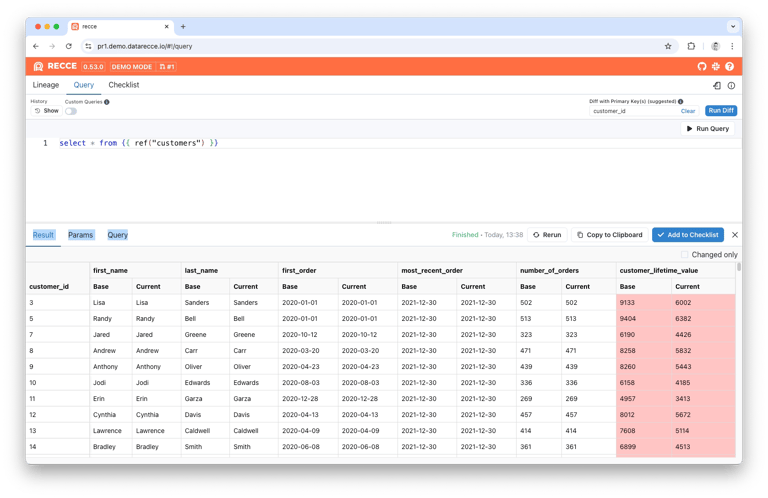Open the environment info icon
Viewport: 768px width, 498px height.
coord(731,85)
